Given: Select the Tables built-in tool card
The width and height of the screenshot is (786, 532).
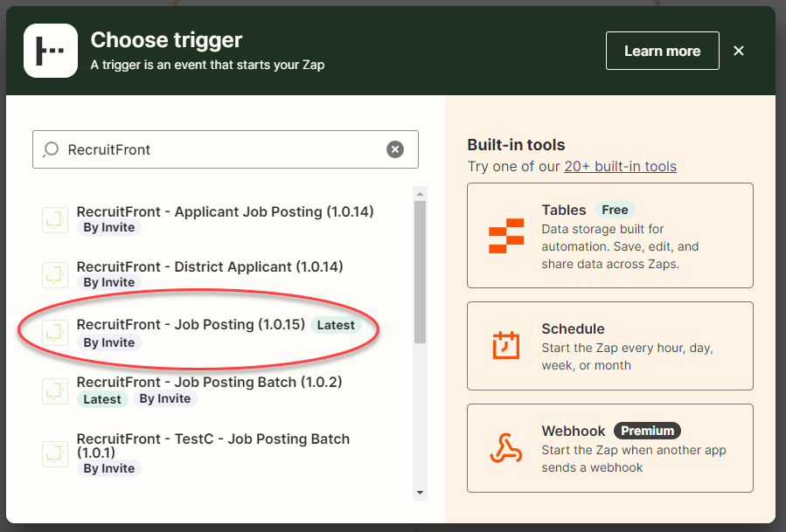Looking at the screenshot, I should tap(610, 236).
